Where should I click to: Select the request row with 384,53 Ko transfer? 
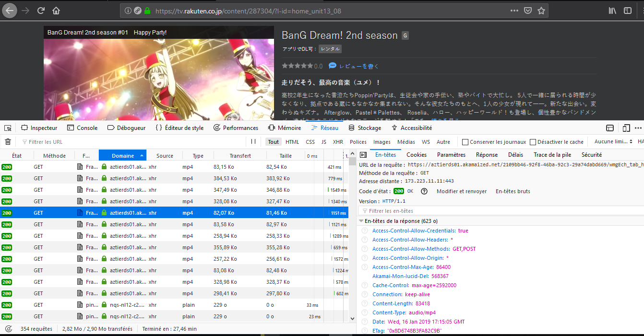pyautogui.click(x=175, y=178)
